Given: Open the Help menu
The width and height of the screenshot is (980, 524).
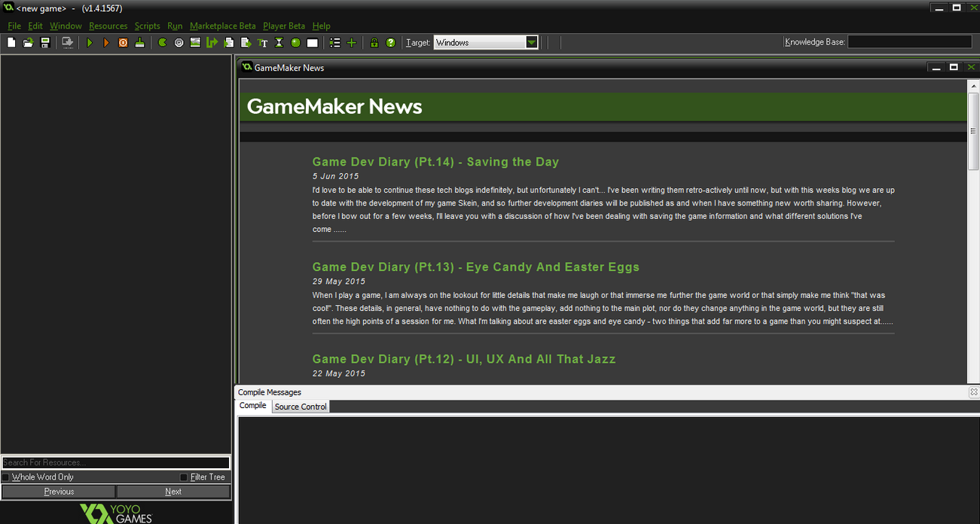Looking at the screenshot, I should pyautogui.click(x=321, y=26).
